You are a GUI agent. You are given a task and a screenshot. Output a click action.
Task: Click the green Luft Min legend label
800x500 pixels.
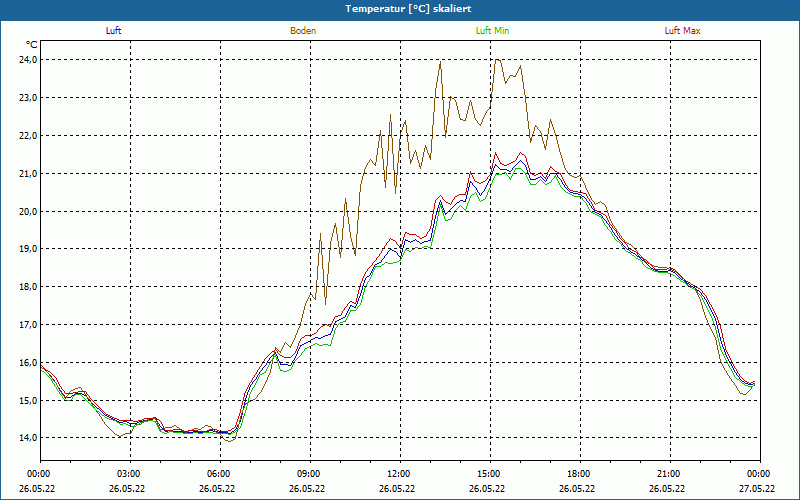click(x=492, y=31)
